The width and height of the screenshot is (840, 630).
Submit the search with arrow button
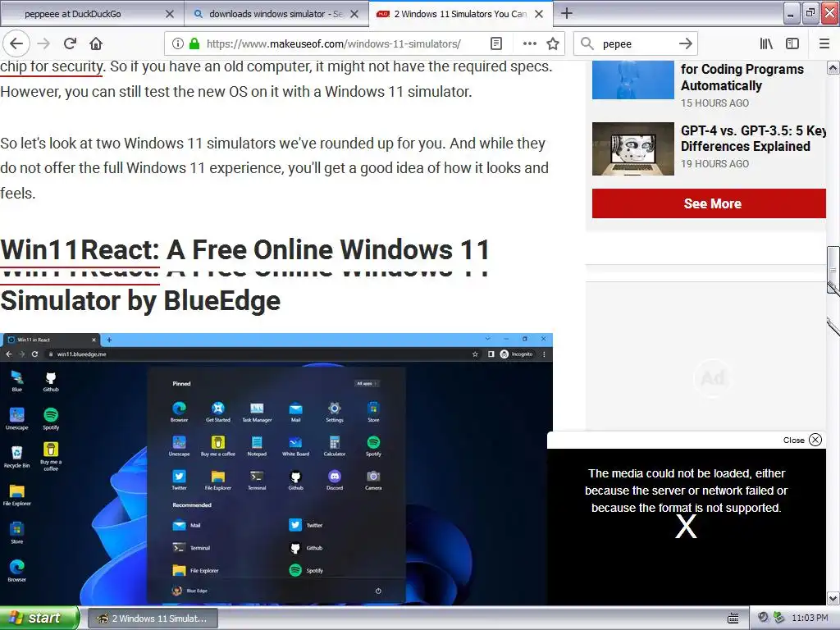pos(685,43)
